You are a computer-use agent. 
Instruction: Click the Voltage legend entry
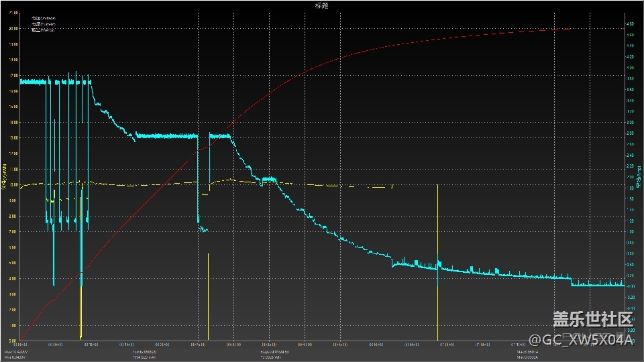click(43, 19)
